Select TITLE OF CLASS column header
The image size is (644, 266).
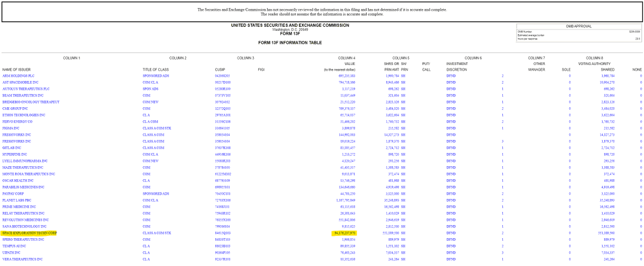[157, 69]
